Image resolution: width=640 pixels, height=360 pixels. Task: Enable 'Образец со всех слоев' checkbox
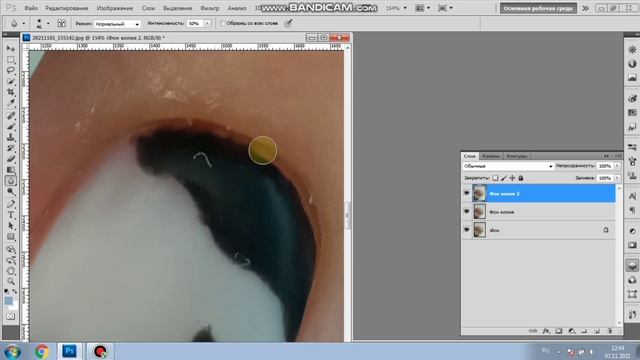pyautogui.click(x=222, y=23)
